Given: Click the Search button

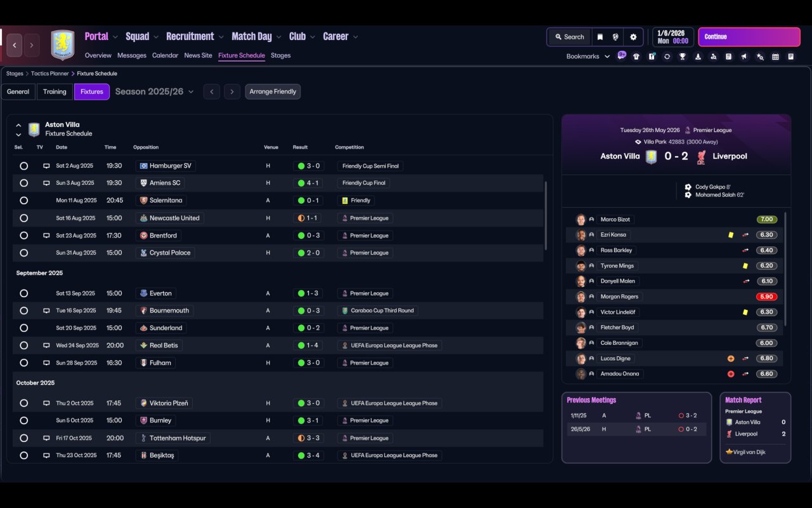Looking at the screenshot, I should (569, 37).
